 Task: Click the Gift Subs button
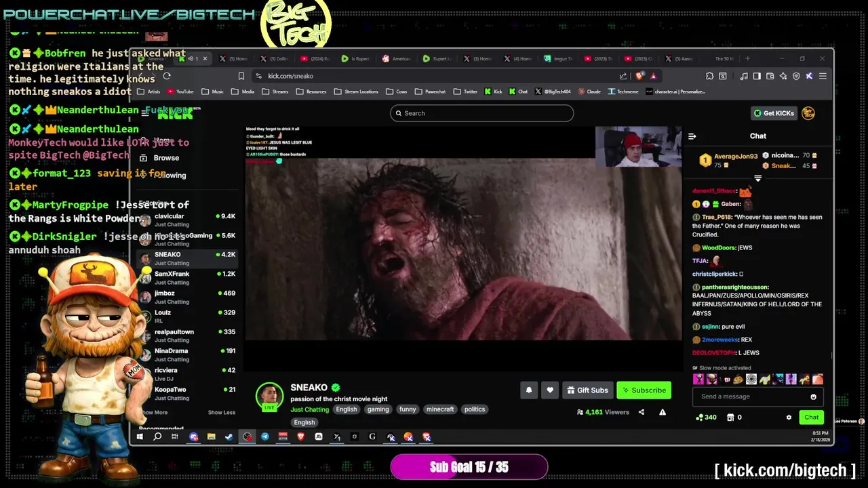(x=587, y=390)
